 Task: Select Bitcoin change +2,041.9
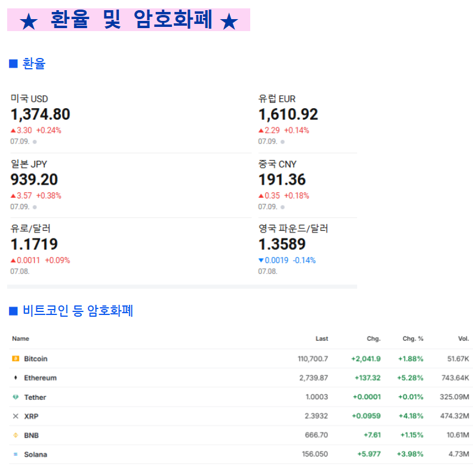coord(366,359)
